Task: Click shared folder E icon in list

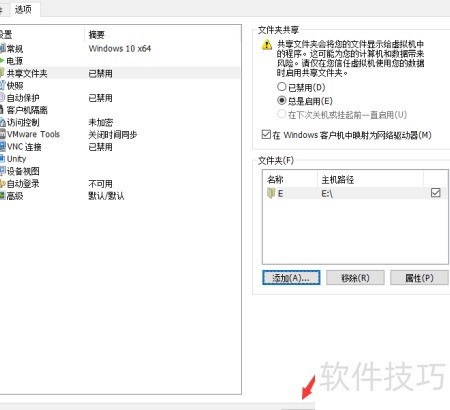Action: [271, 193]
